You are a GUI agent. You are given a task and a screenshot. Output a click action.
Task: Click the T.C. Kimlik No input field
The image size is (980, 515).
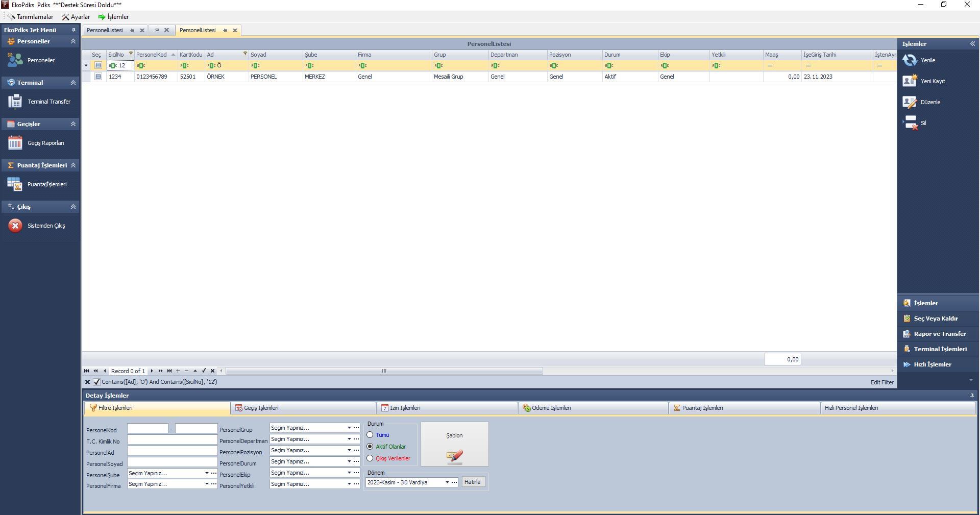point(172,440)
